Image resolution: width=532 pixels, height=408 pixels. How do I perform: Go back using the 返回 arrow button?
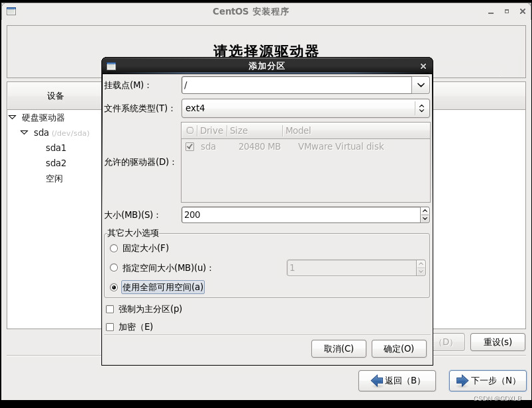(x=396, y=381)
